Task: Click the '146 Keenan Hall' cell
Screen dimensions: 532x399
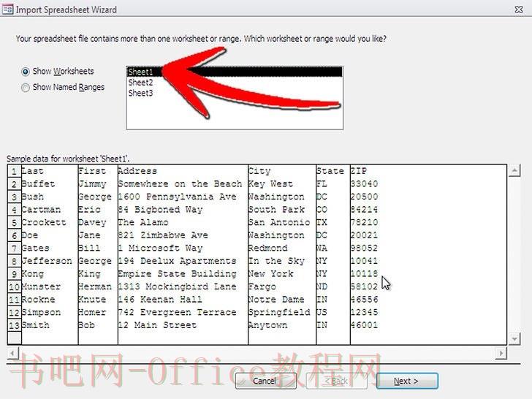Action: tap(183, 300)
